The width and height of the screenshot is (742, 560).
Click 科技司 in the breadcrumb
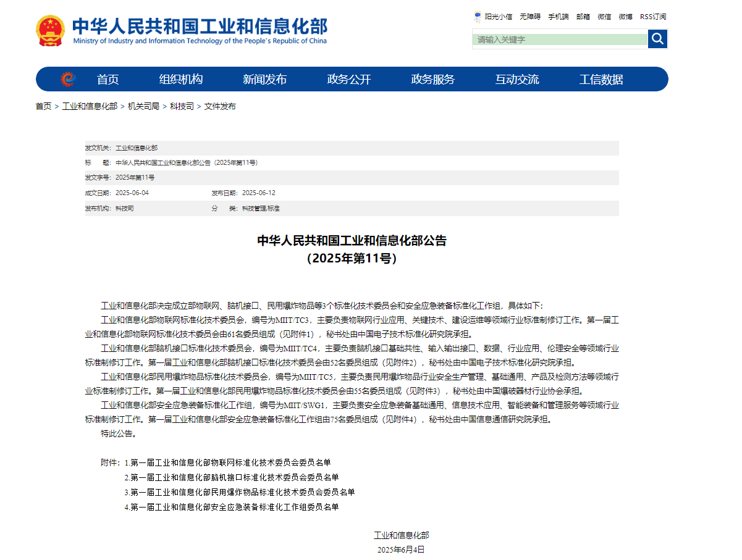click(182, 106)
